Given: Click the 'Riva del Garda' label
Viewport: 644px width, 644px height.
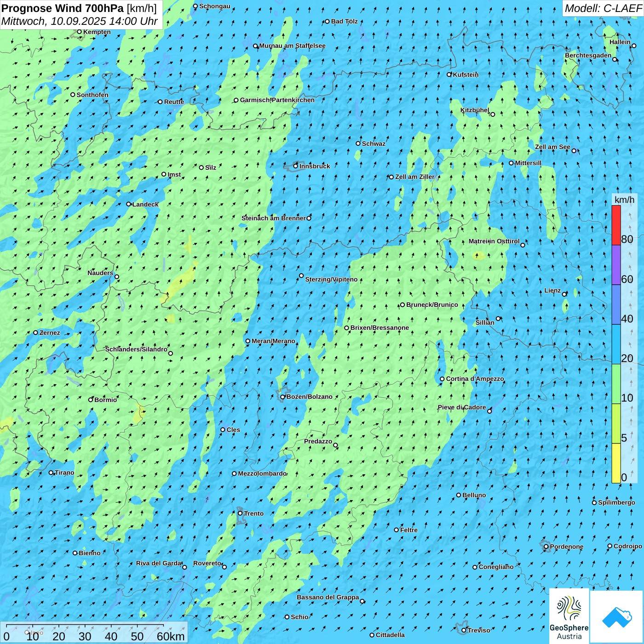Looking at the screenshot, I should point(159,563).
